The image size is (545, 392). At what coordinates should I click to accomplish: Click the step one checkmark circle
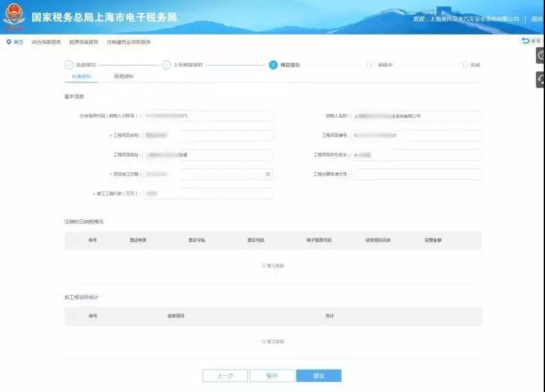69,65
